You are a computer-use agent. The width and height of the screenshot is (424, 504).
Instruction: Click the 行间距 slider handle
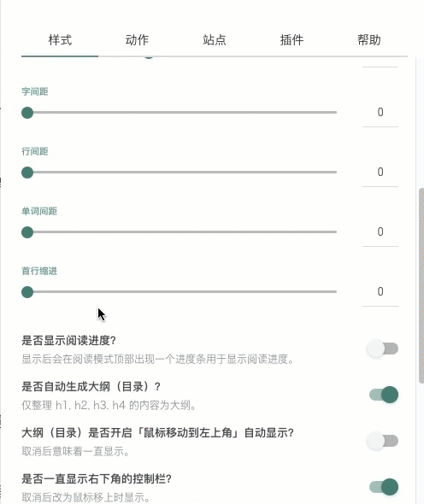[27, 173]
